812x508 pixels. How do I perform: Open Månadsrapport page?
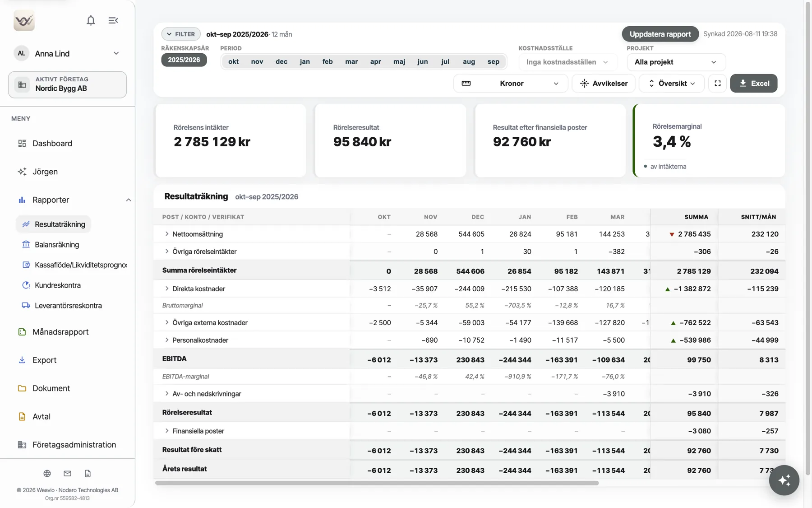pos(60,332)
